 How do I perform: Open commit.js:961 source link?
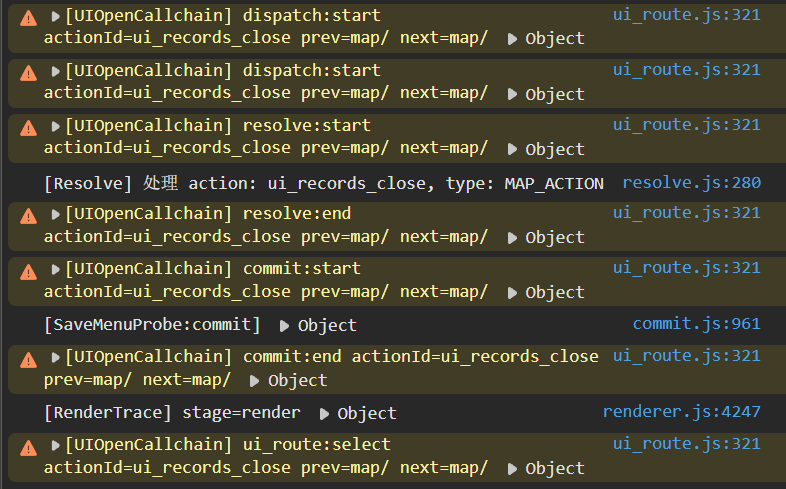tap(697, 324)
